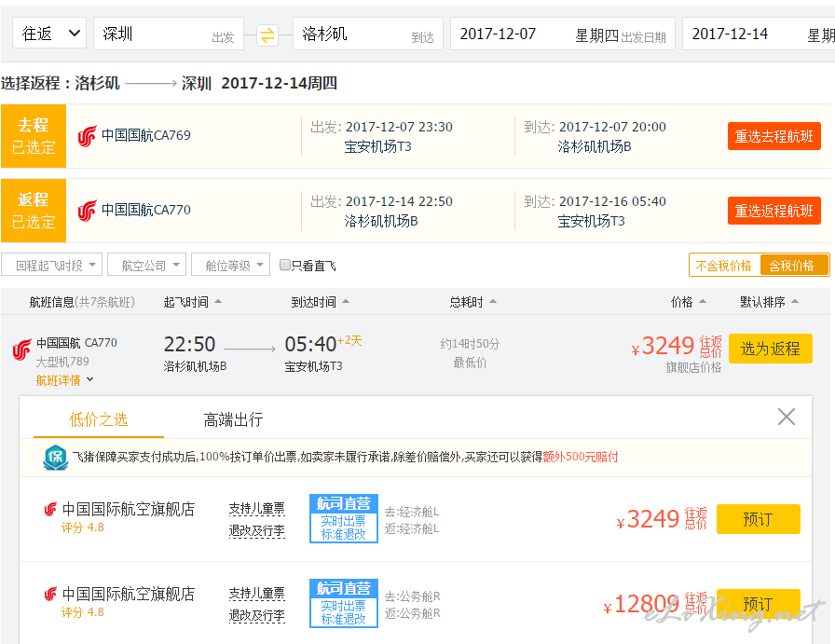835x644 pixels.
Task: Sort by 到达时间 arrow
Action: (x=346, y=301)
